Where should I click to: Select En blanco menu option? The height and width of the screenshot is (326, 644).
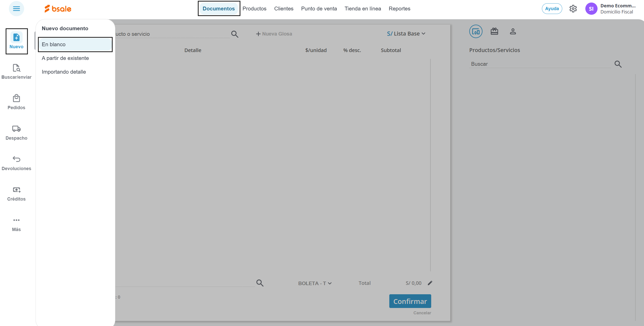tap(75, 44)
